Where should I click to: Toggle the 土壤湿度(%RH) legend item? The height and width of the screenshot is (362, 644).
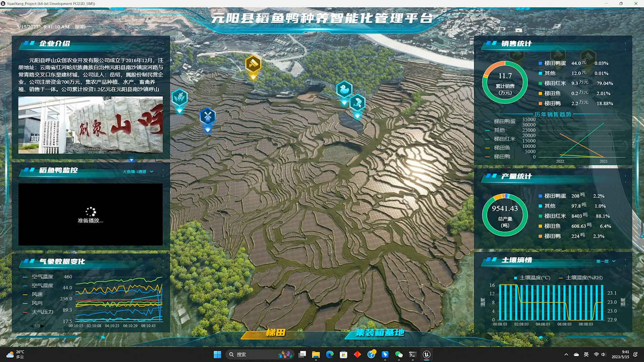[x=581, y=278]
